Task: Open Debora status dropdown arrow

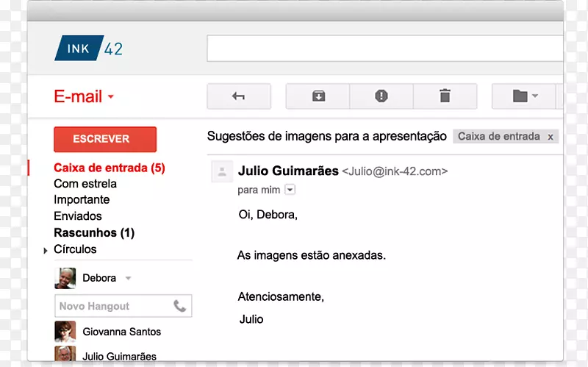Action: pos(128,278)
